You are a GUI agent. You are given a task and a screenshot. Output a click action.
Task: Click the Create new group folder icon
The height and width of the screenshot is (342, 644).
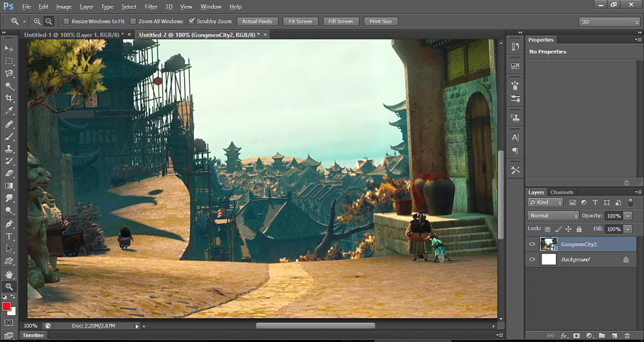602,335
